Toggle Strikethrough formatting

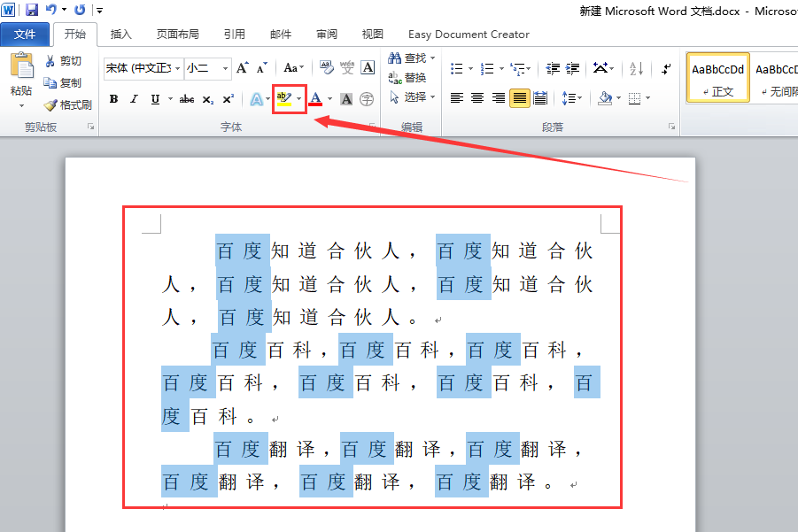click(x=187, y=98)
